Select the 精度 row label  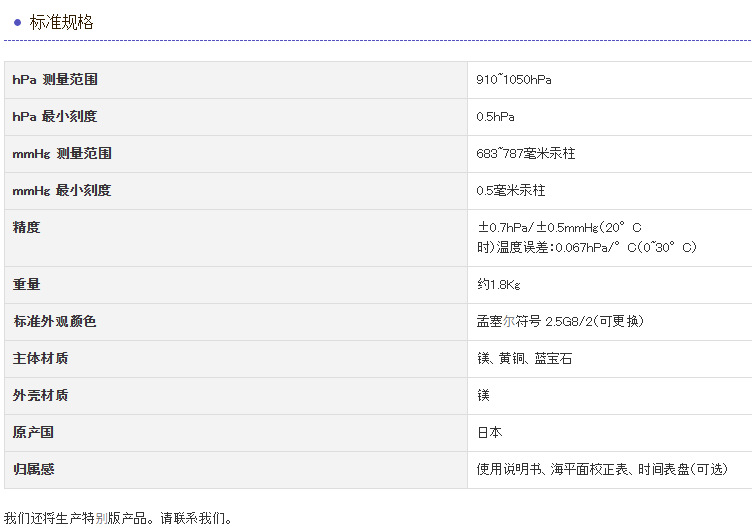(27, 227)
